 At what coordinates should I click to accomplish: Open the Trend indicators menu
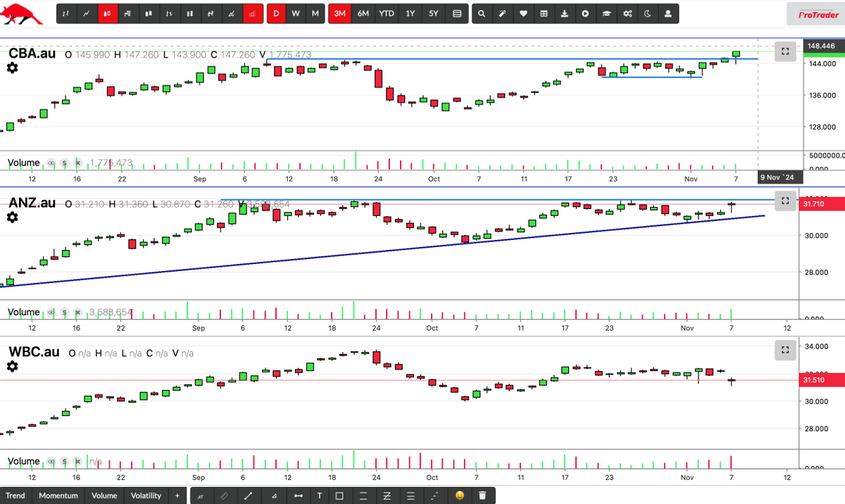[x=15, y=496]
